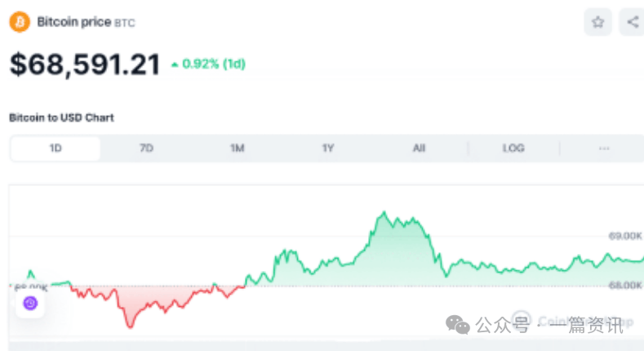Screen dimensions: 644x351
Task: Open the more options ellipsis menu
Action: (x=604, y=148)
